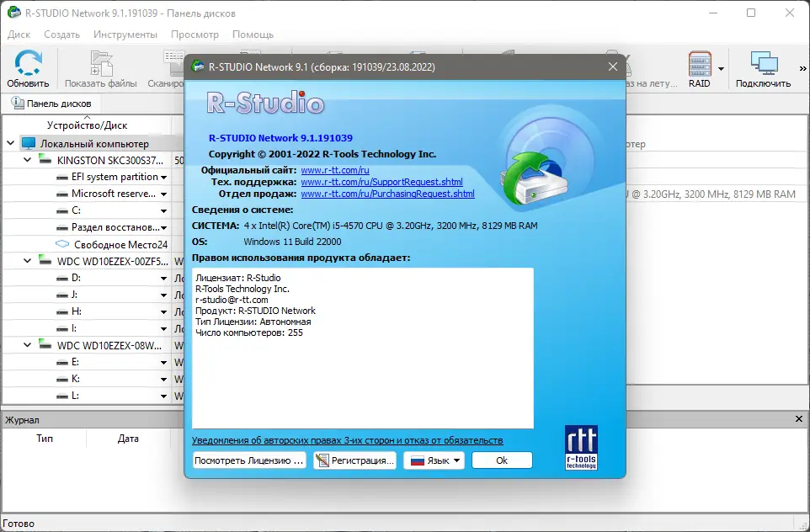Click the Готово status bar text
The height and width of the screenshot is (532, 810).
pos(19,524)
